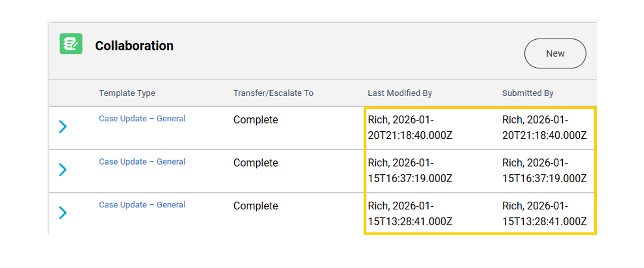Click the Template Type column header
This screenshot has width=644, height=268.
click(x=127, y=93)
